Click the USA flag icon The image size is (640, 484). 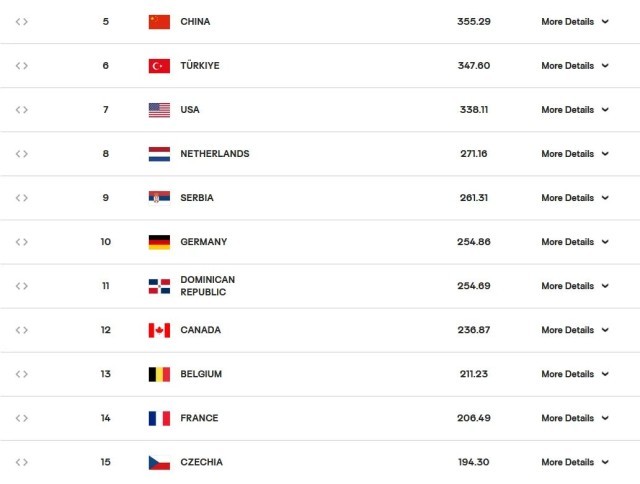tap(159, 110)
